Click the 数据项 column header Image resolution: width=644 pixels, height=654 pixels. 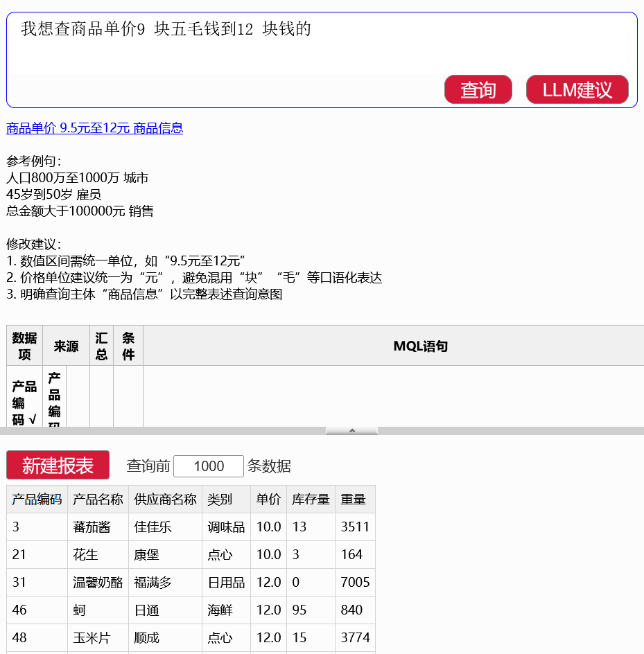click(x=24, y=346)
